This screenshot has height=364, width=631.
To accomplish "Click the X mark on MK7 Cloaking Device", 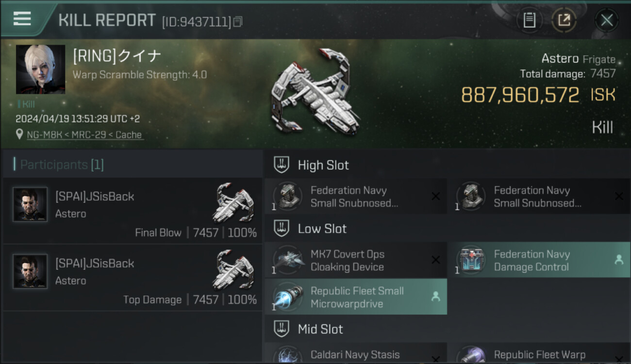I will (435, 260).
